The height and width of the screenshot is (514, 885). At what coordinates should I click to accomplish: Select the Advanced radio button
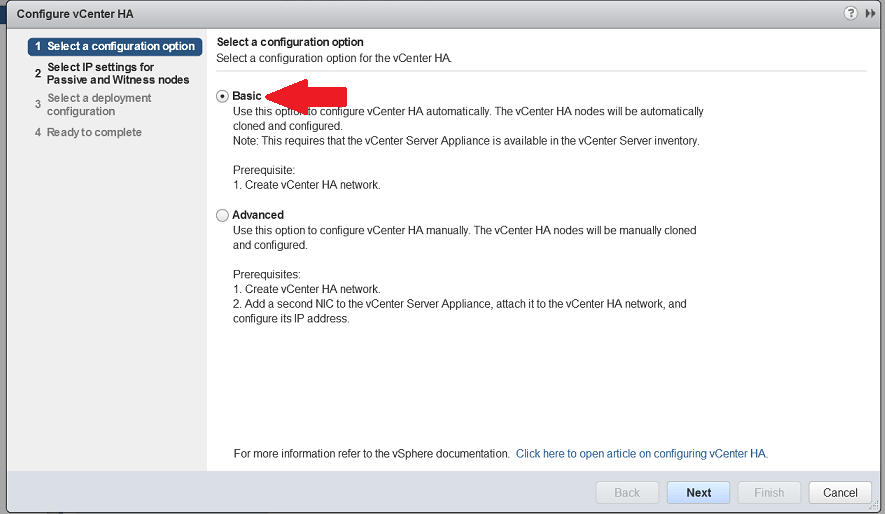point(222,215)
